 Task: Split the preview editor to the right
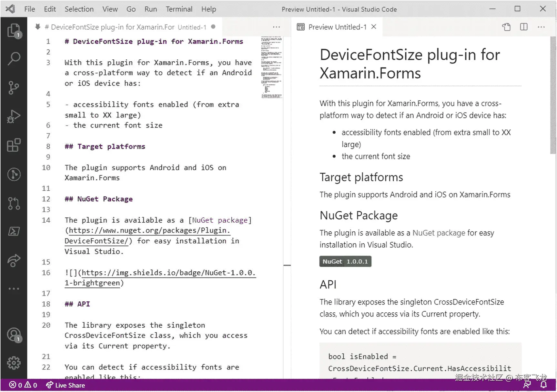coord(524,27)
